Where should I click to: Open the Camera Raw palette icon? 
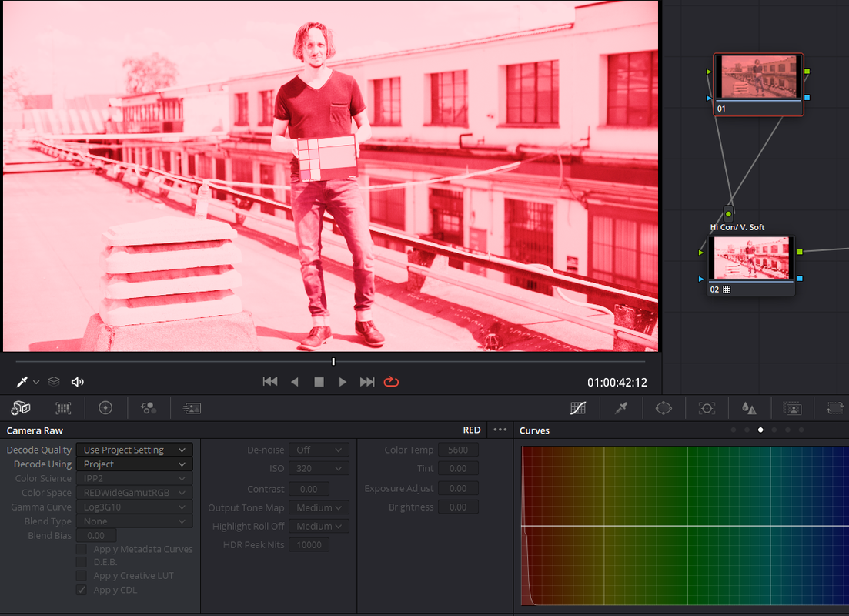(21, 408)
